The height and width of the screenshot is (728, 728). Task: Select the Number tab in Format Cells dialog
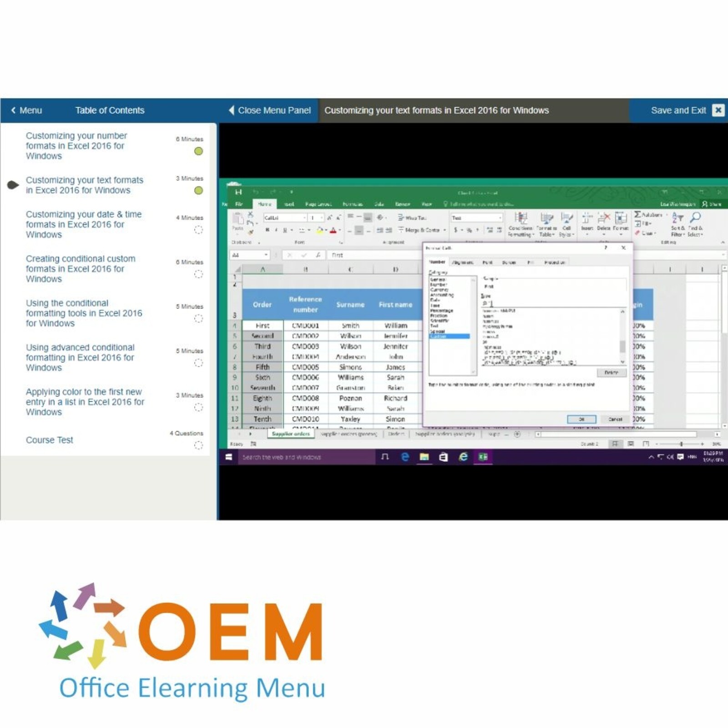437,262
